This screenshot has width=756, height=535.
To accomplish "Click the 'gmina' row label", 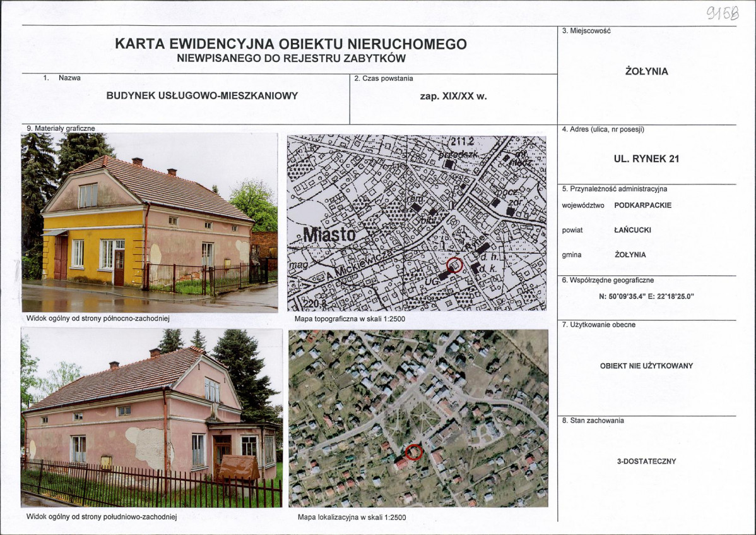I will click(571, 255).
